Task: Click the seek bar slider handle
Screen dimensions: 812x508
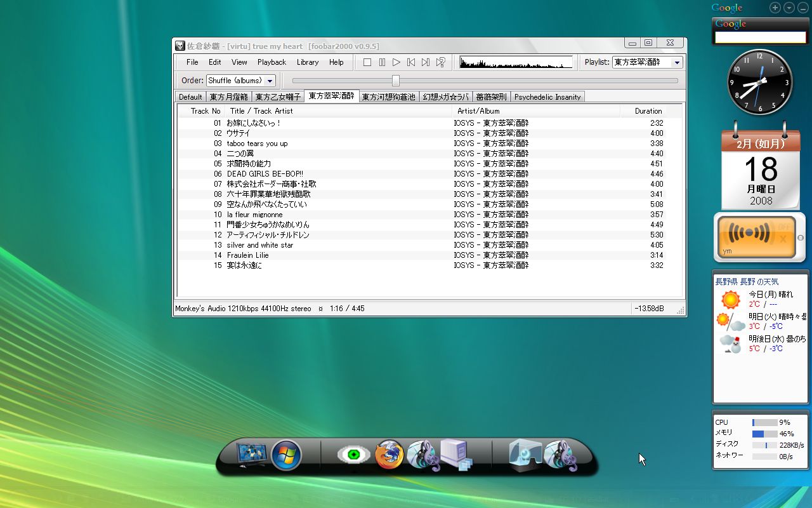Action: click(396, 81)
